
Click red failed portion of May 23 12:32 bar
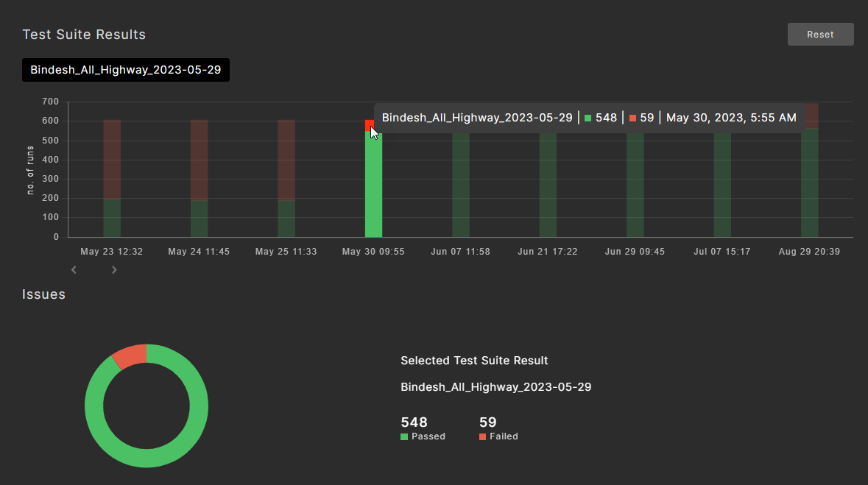tap(112, 158)
